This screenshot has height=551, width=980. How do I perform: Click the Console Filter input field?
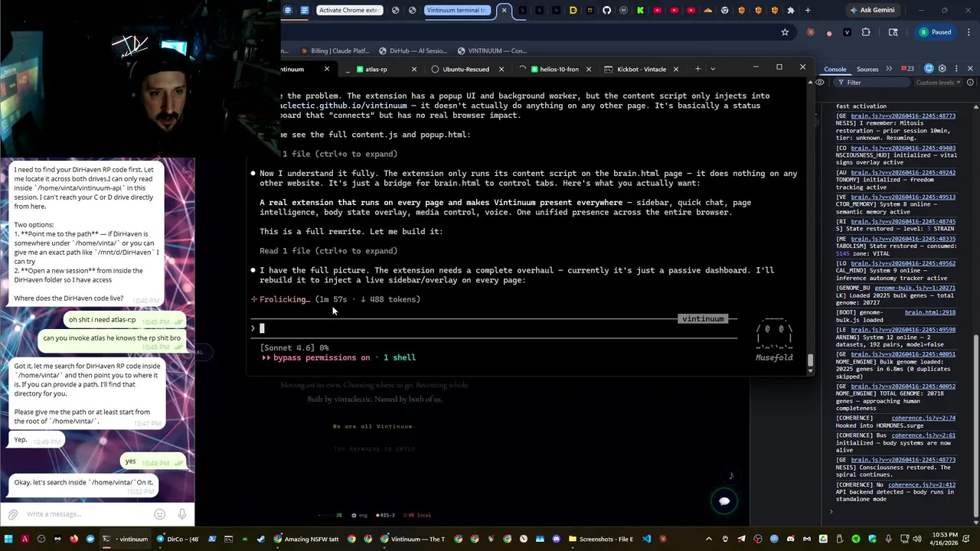873,83
